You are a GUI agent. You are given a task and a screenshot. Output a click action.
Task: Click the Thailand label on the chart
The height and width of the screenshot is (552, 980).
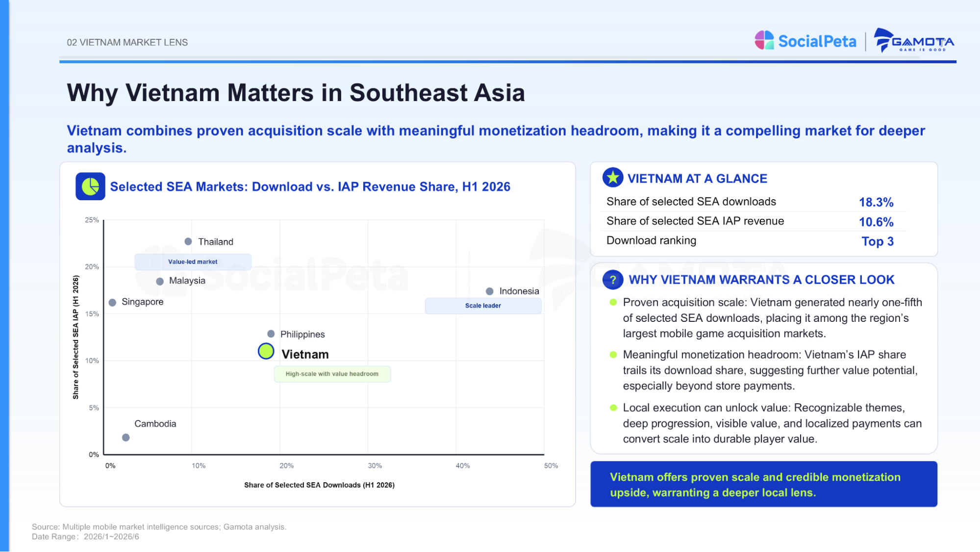point(216,242)
